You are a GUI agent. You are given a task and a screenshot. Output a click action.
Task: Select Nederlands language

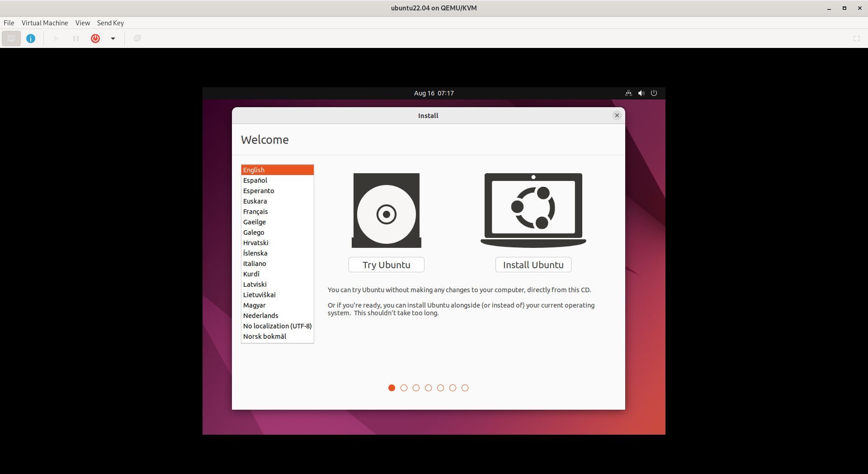pyautogui.click(x=278, y=316)
